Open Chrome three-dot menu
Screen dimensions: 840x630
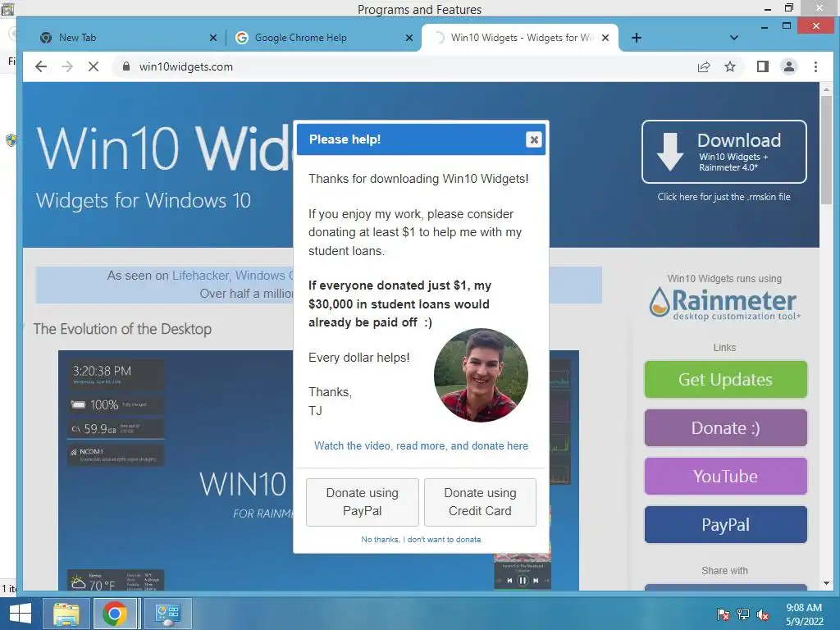(815, 66)
